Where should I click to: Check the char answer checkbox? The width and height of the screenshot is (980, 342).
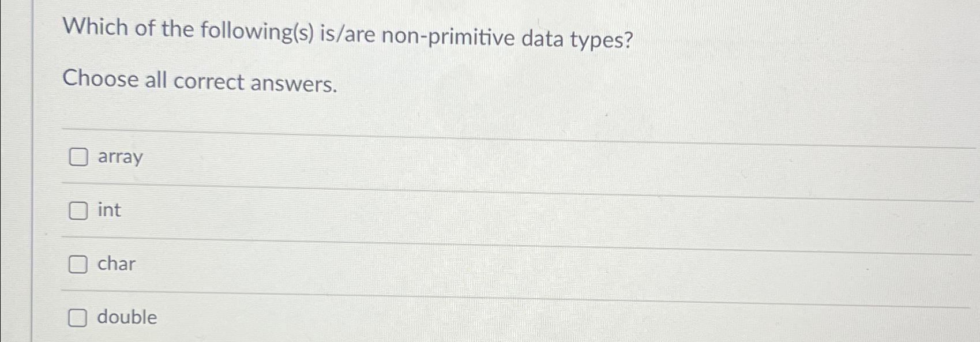coord(78,265)
